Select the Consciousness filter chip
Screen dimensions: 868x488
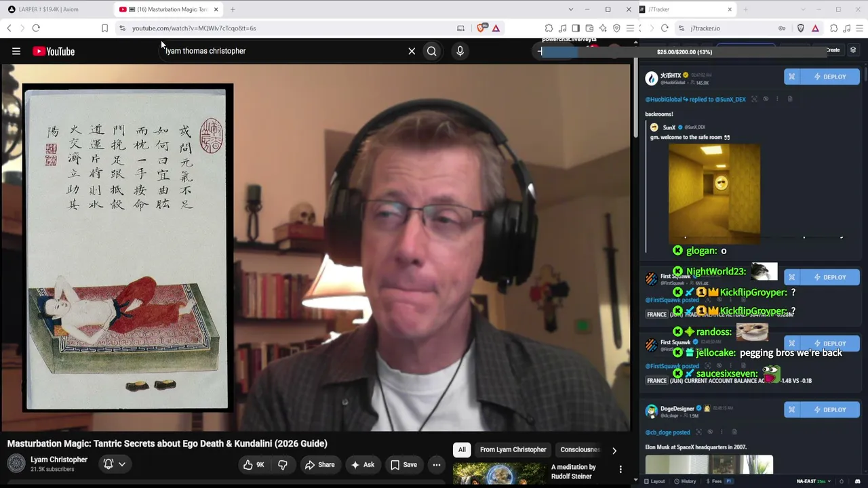pyautogui.click(x=580, y=449)
